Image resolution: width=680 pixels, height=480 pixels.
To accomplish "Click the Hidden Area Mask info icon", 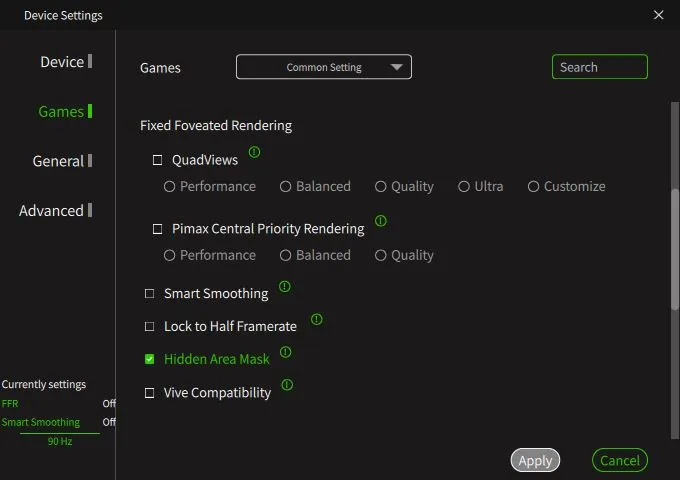I will click(286, 352).
